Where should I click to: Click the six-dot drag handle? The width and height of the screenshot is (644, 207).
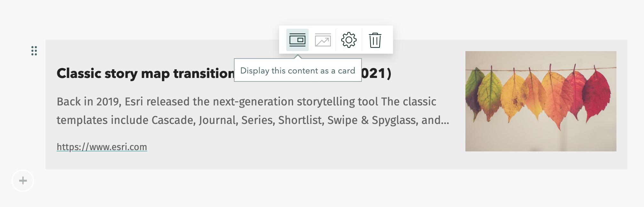pyautogui.click(x=34, y=51)
